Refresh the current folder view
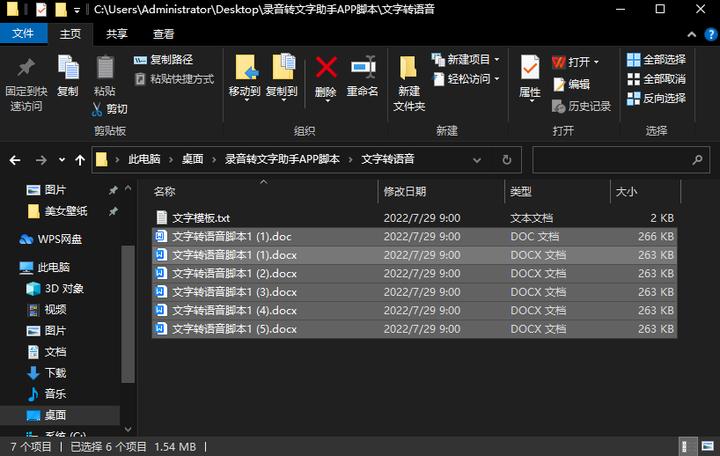720x456 pixels. pos(506,160)
